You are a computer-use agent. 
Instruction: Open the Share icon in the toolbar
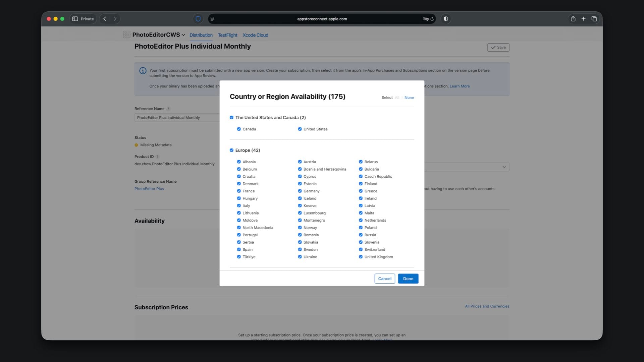pyautogui.click(x=573, y=19)
